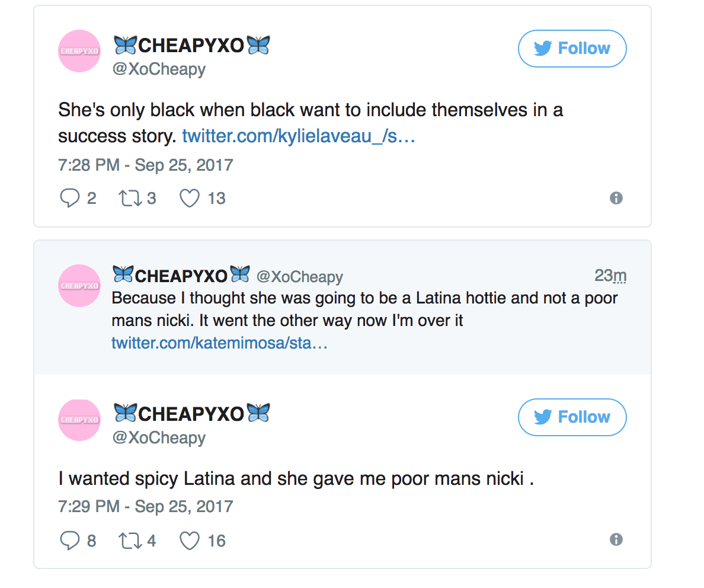
Task: Follow CHEAPYXO from the top tweet
Action: [572, 49]
